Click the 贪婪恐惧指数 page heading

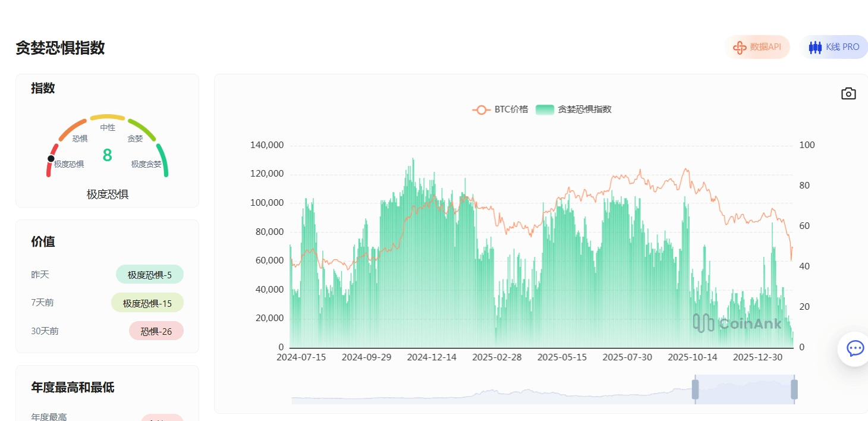60,48
